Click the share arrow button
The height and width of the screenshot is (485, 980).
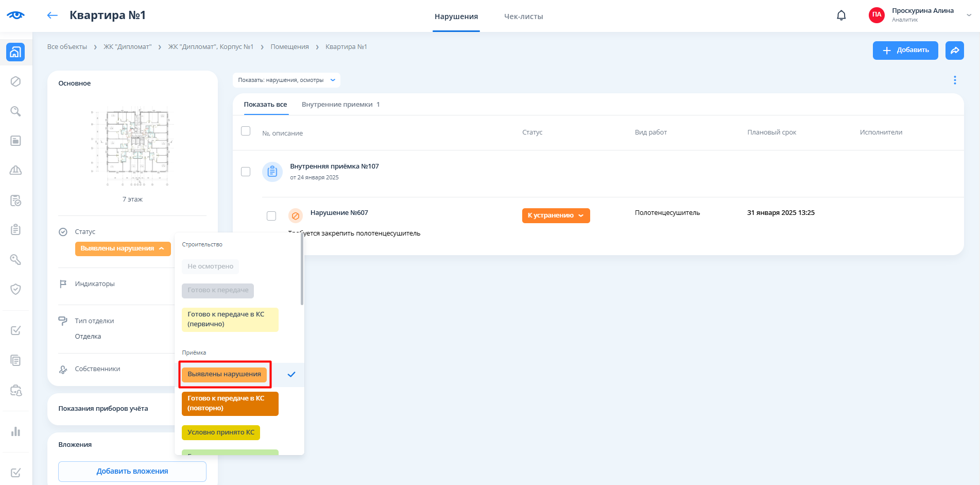(954, 50)
